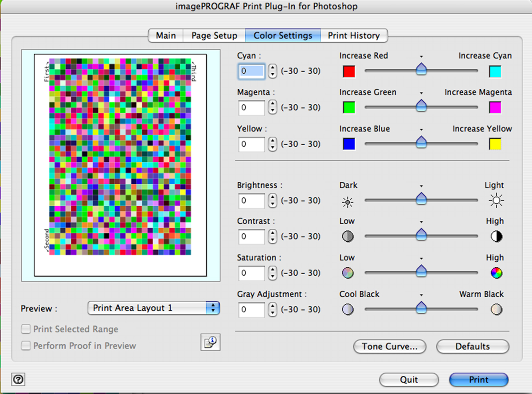Viewport: 532px width, 394px height.
Task: Click the Magenta value stepper arrows
Action: tap(273, 107)
